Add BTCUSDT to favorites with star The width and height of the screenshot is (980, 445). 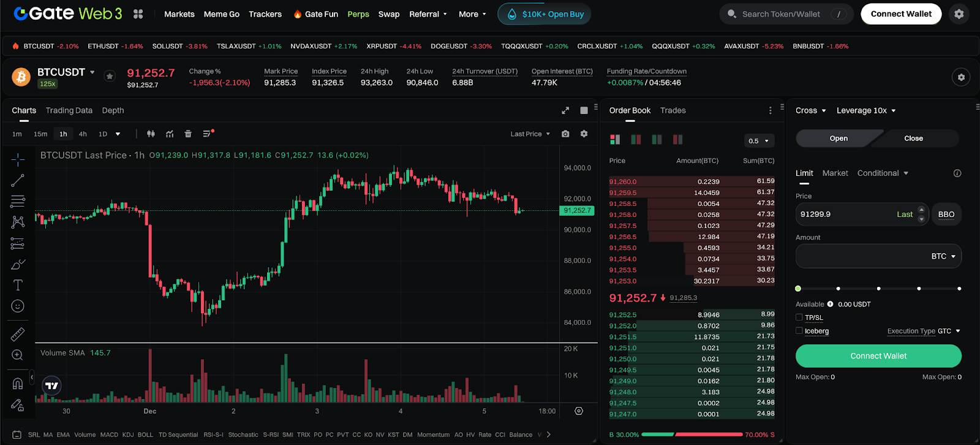pos(110,76)
